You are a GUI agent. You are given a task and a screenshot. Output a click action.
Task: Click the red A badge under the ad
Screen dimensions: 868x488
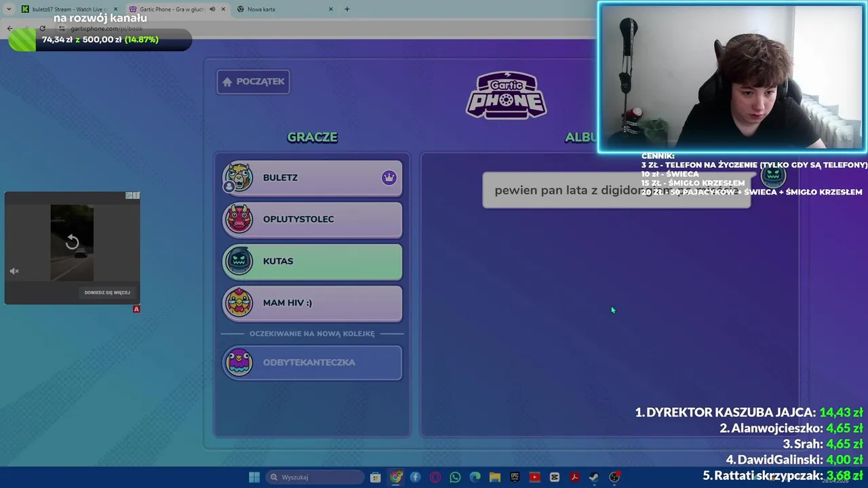[136, 309]
